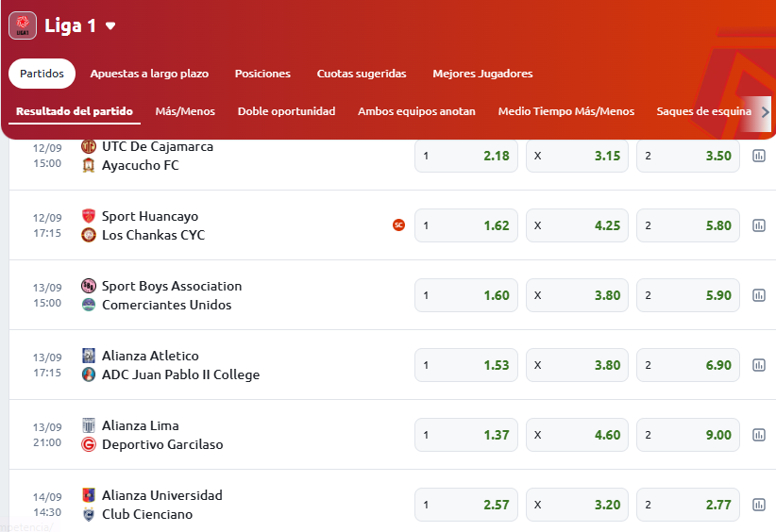
Task: Bet on UTC De Cajamarca win at 2.18
Action: 466,156
